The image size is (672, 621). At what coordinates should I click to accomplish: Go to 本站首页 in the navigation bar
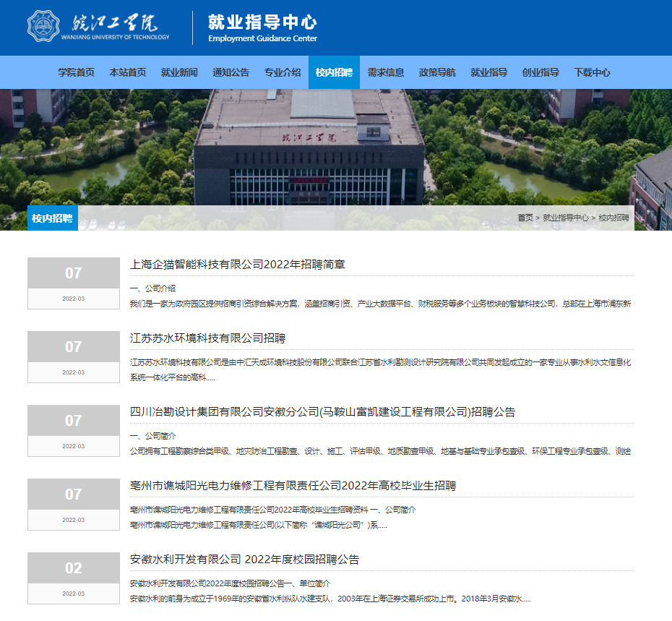coord(128,72)
